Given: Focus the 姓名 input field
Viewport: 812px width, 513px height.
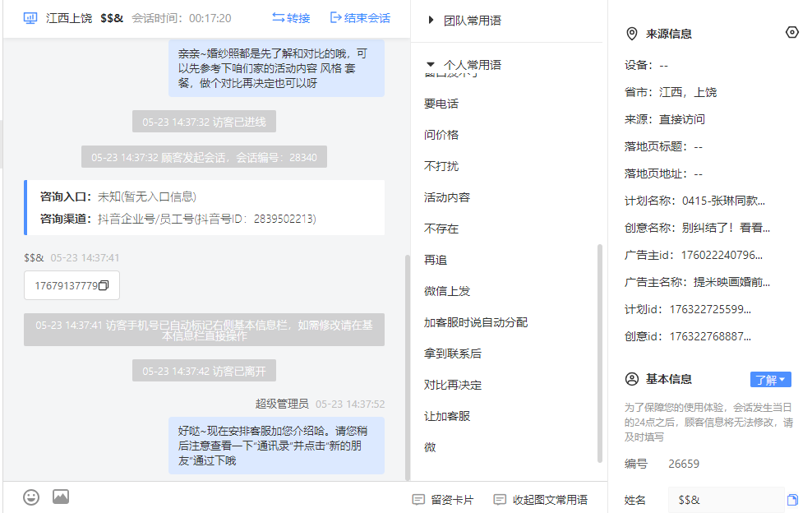Looking at the screenshot, I should click(727, 500).
